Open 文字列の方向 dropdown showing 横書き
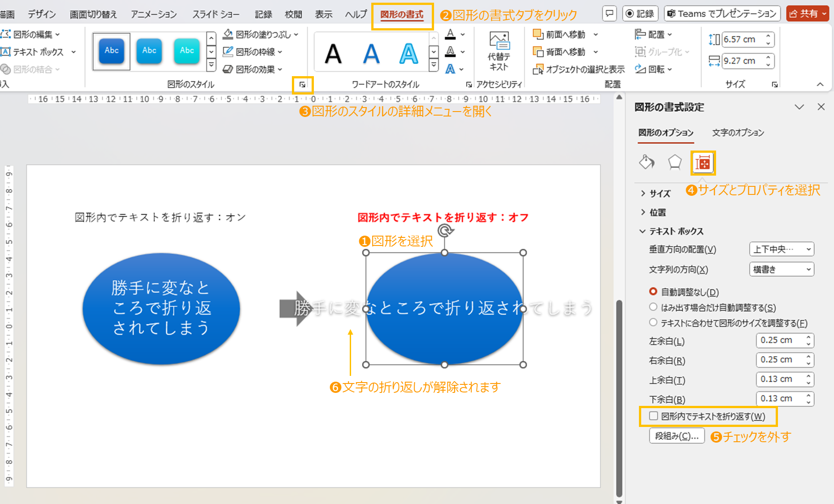834x504 pixels. tap(781, 269)
